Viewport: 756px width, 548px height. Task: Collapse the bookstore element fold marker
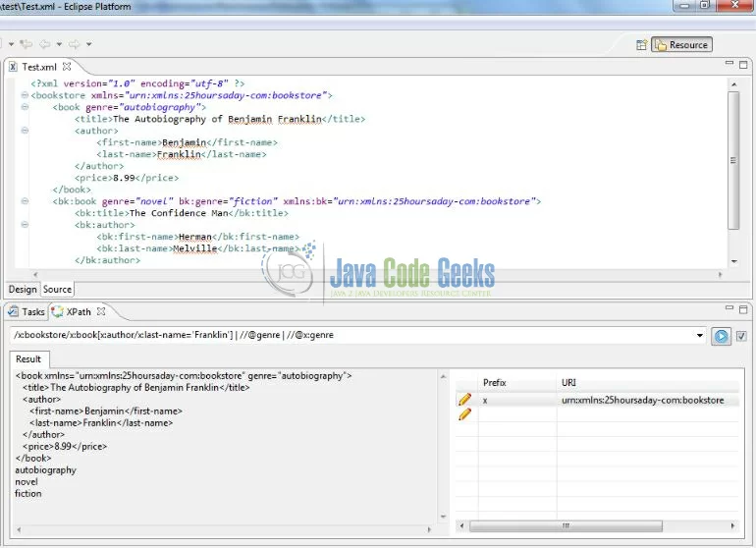pos(25,95)
